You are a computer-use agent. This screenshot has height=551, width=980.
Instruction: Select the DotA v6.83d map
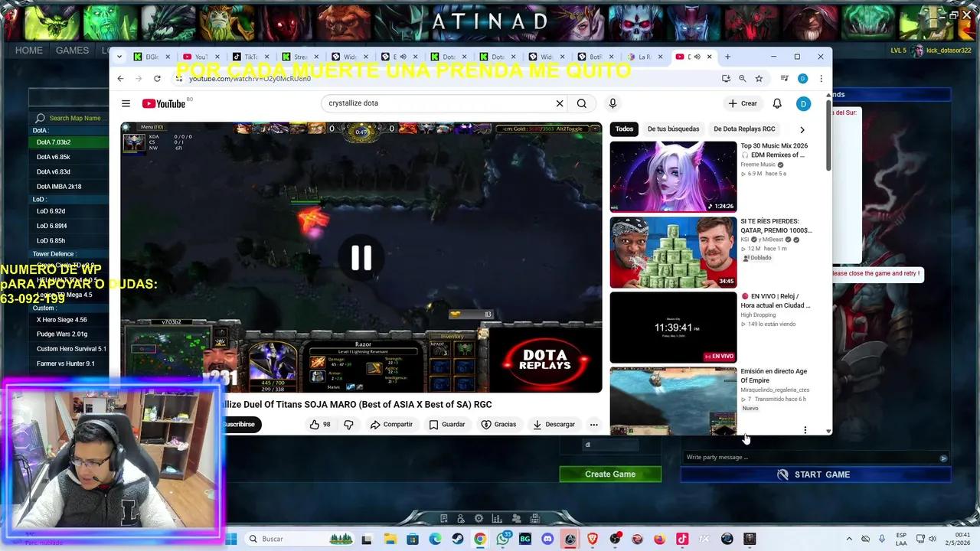pyautogui.click(x=69, y=171)
